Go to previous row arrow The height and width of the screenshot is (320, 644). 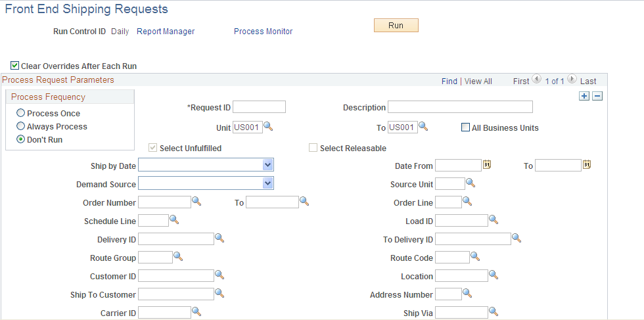(536, 80)
